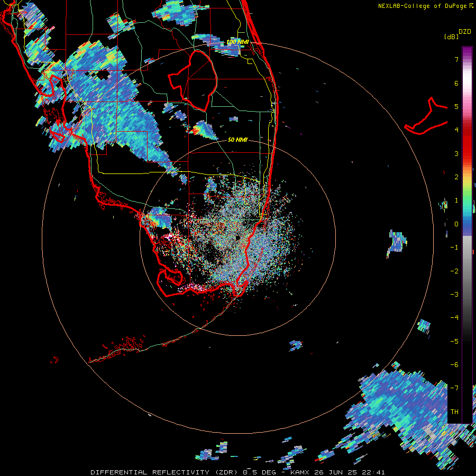Click the -4 value on the dB scale
The width and height of the screenshot is (476, 476).
tap(454, 318)
